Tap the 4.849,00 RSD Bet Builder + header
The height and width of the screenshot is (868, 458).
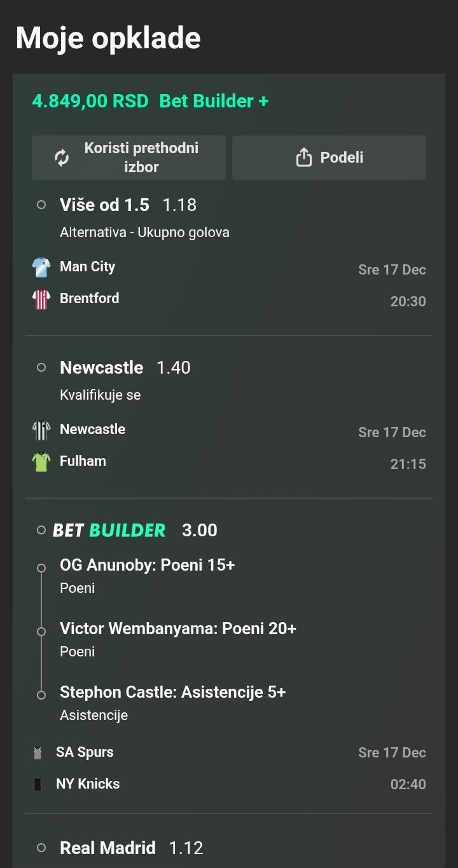[x=150, y=101]
